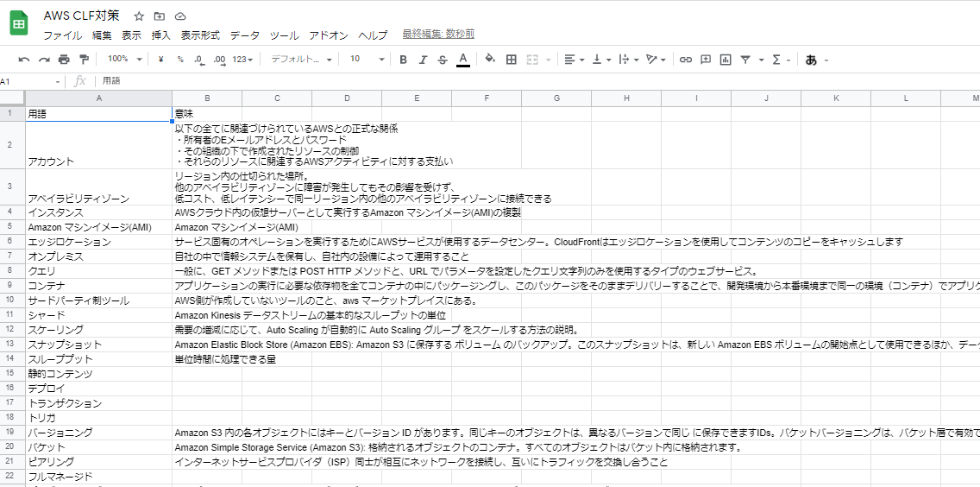Open the 最終編集: 数秒前 link

point(438,35)
